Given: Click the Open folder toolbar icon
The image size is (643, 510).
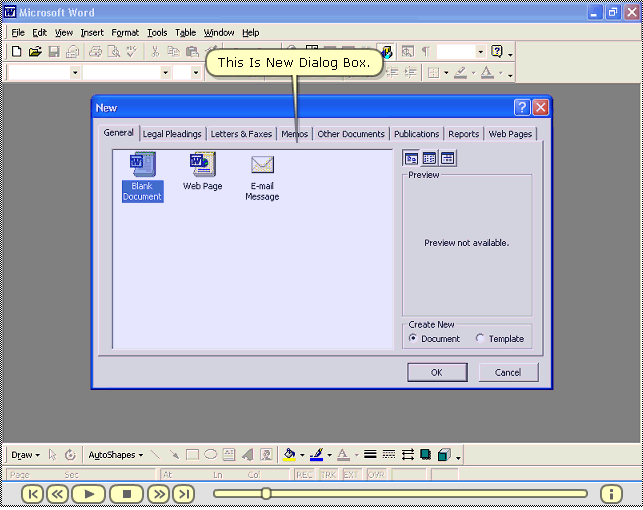Looking at the screenshot, I should click(x=35, y=52).
